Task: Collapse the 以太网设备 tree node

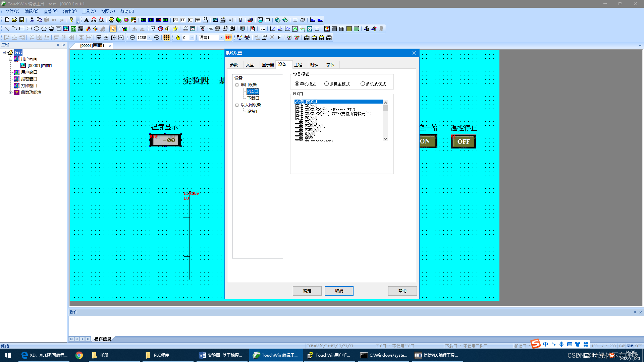Action: coord(237,105)
